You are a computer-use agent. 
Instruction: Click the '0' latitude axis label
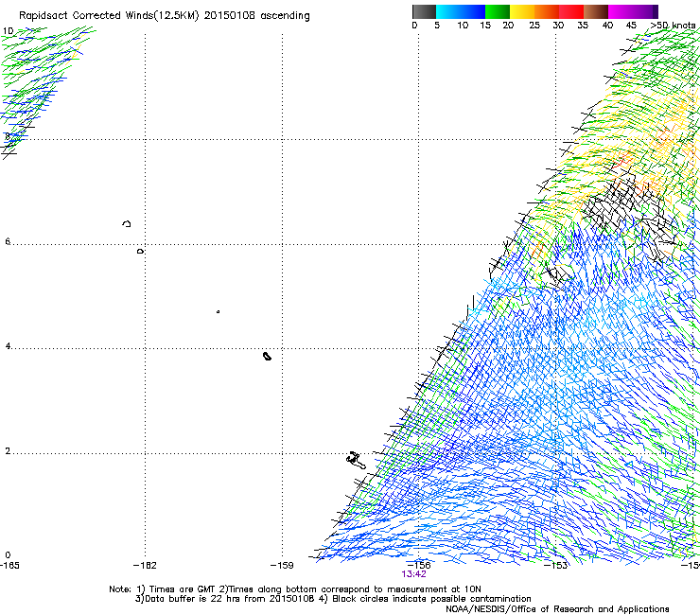[8, 555]
